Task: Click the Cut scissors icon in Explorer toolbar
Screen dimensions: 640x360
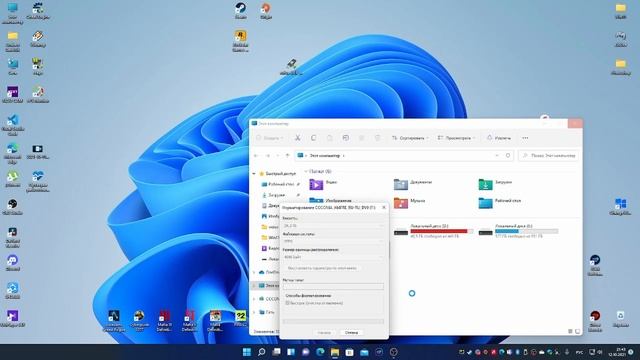Action: [298, 138]
